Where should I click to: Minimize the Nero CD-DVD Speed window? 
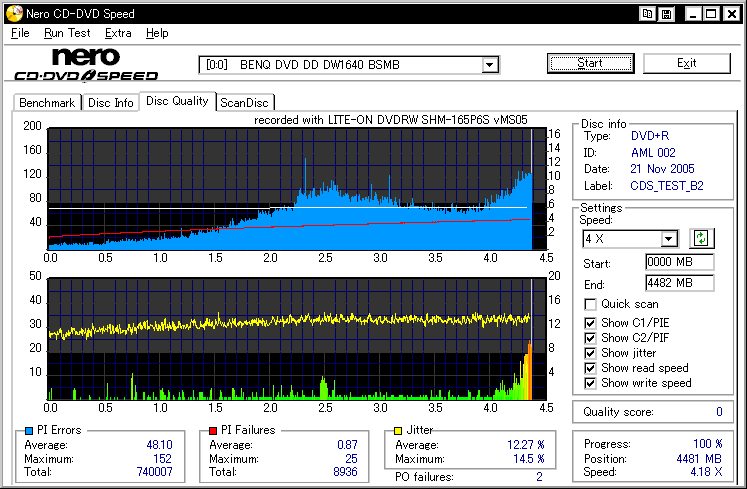point(693,14)
